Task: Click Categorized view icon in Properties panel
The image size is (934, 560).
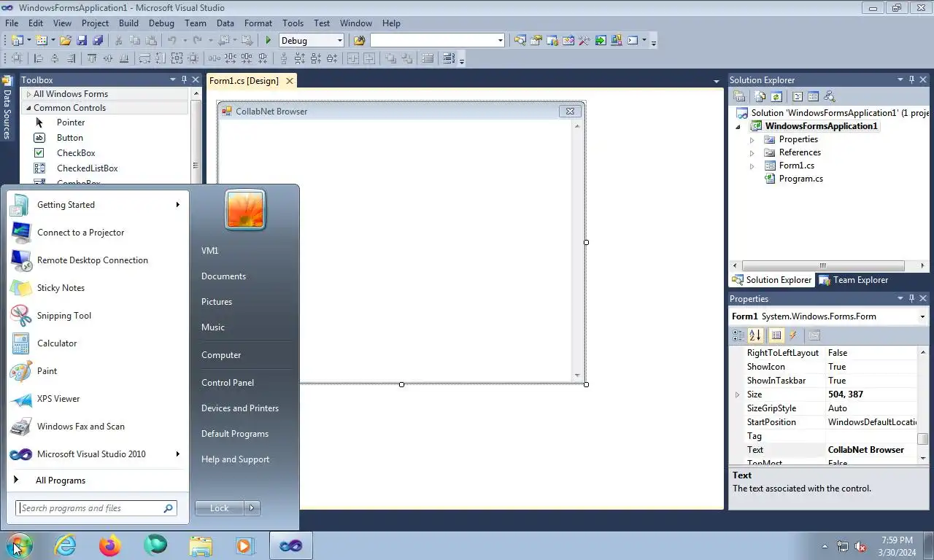Action: tap(738, 335)
